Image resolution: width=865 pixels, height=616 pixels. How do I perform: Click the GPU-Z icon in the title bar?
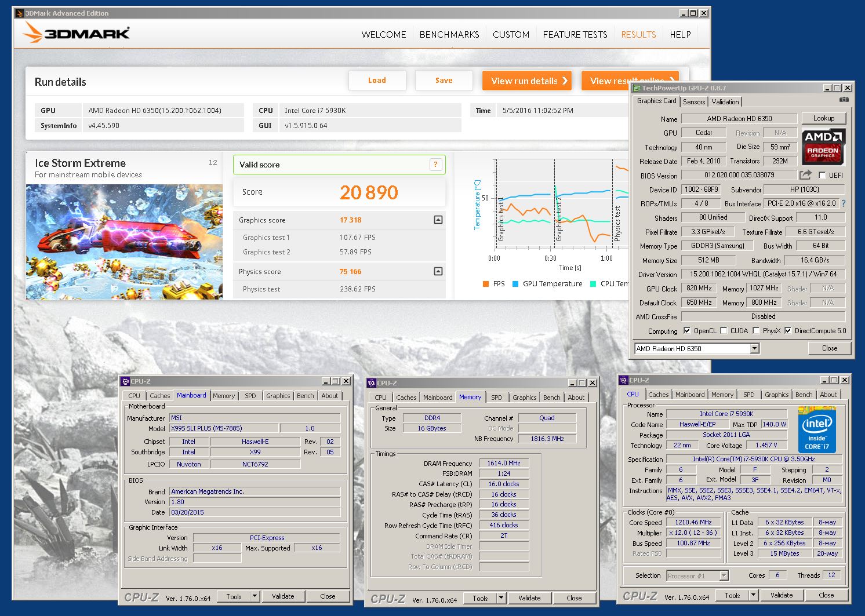coord(636,88)
